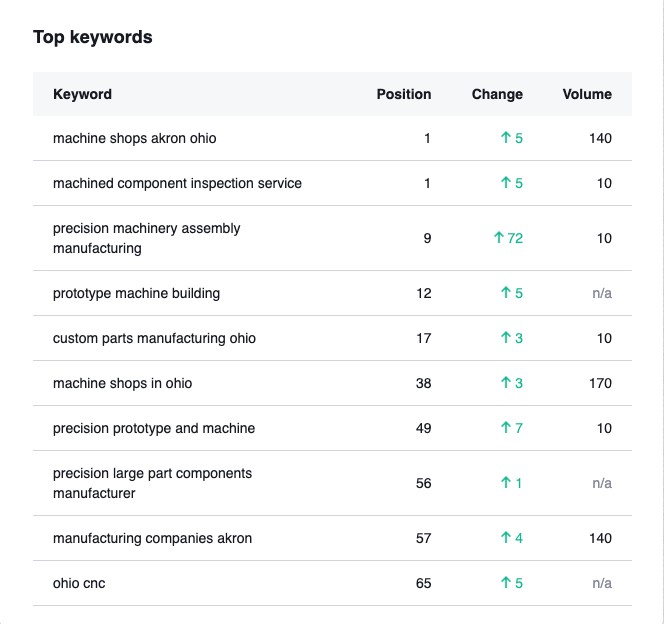Select precision machinery assembly manufacturing keyword
The width and height of the screenshot is (664, 624).
(146, 238)
